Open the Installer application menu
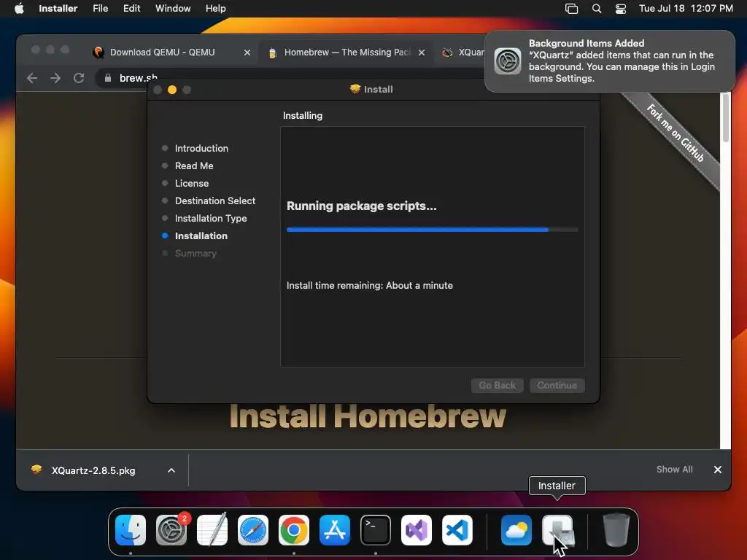Image resolution: width=747 pixels, height=560 pixels. pyautogui.click(x=58, y=9)
